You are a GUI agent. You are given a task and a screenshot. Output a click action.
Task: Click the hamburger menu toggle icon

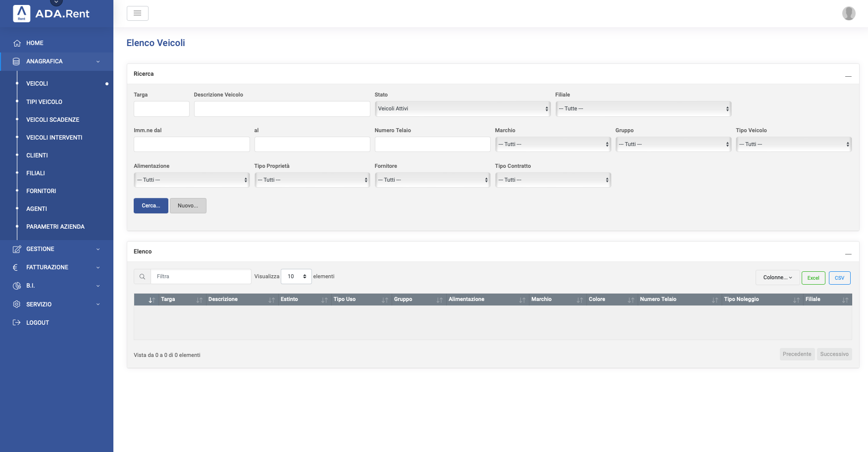coord(138,13)
